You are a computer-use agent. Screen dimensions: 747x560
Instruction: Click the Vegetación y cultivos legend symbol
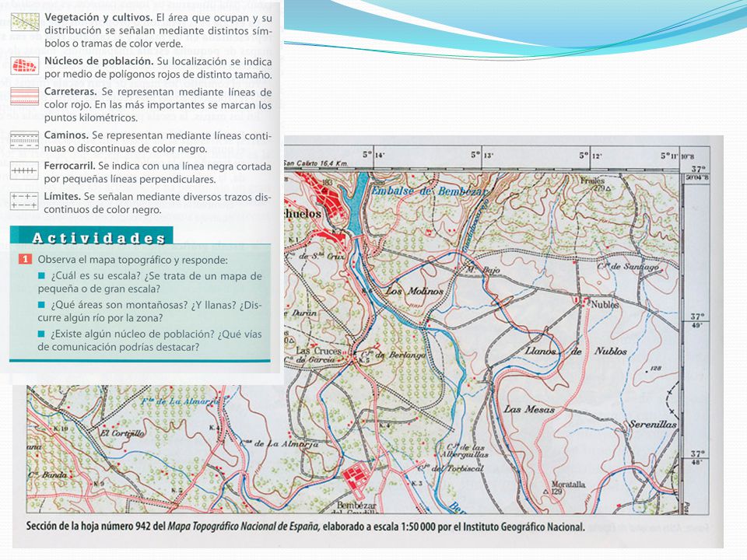pyautogui.click(x=25, y=23)
